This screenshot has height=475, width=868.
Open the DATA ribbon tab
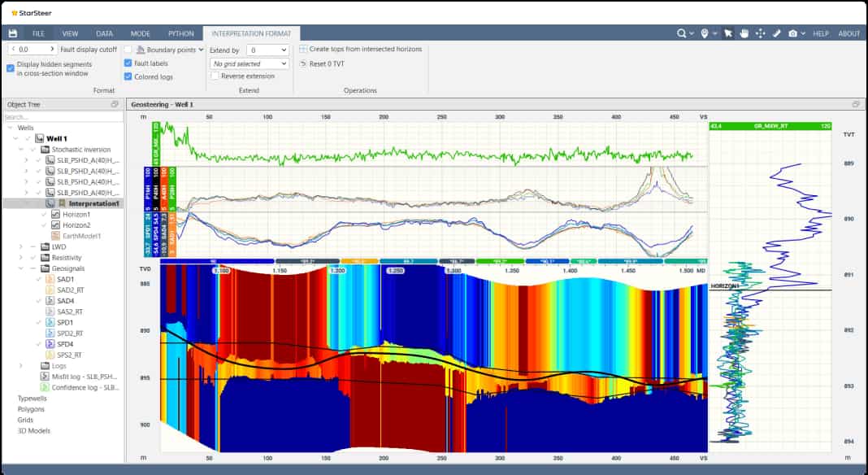click(104, 33)
